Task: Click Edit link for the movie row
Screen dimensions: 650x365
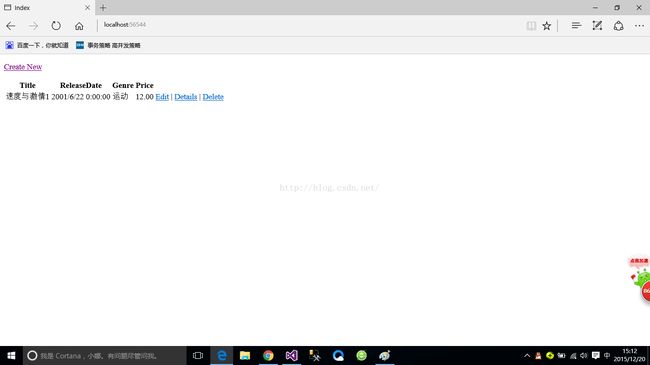Action: coord(162,97)
